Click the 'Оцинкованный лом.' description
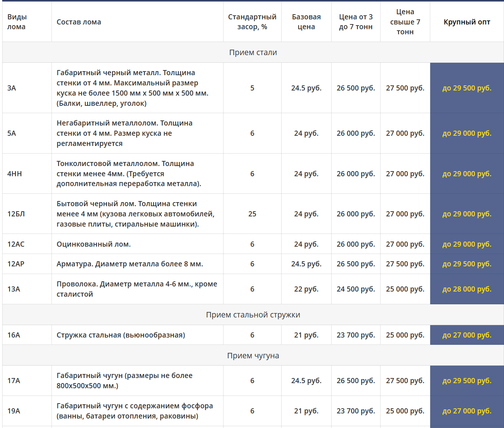504x428 pixels. (x=93, y=244)
